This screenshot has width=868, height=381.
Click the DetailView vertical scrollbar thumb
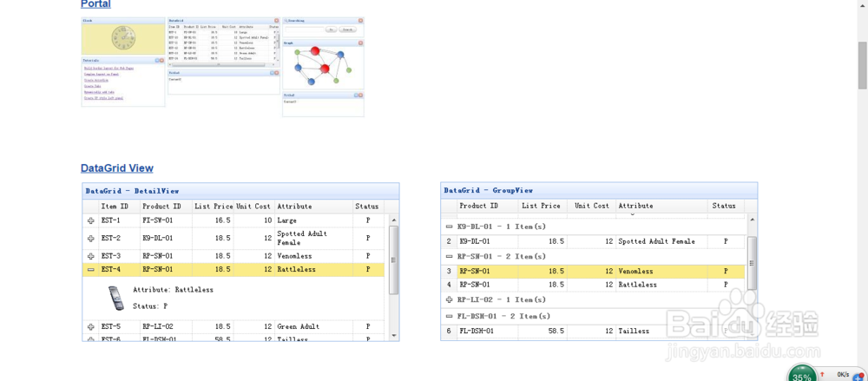[x=393, y=259]
